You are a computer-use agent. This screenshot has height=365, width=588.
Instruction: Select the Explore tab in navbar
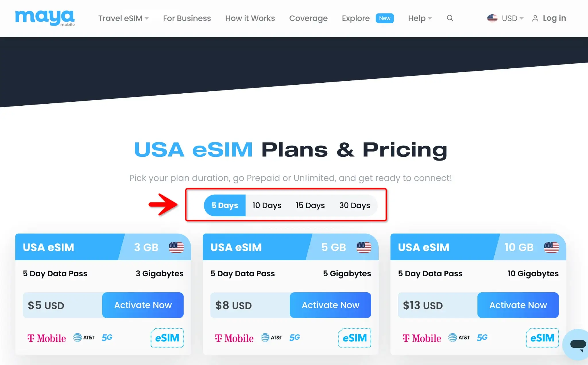355,18
